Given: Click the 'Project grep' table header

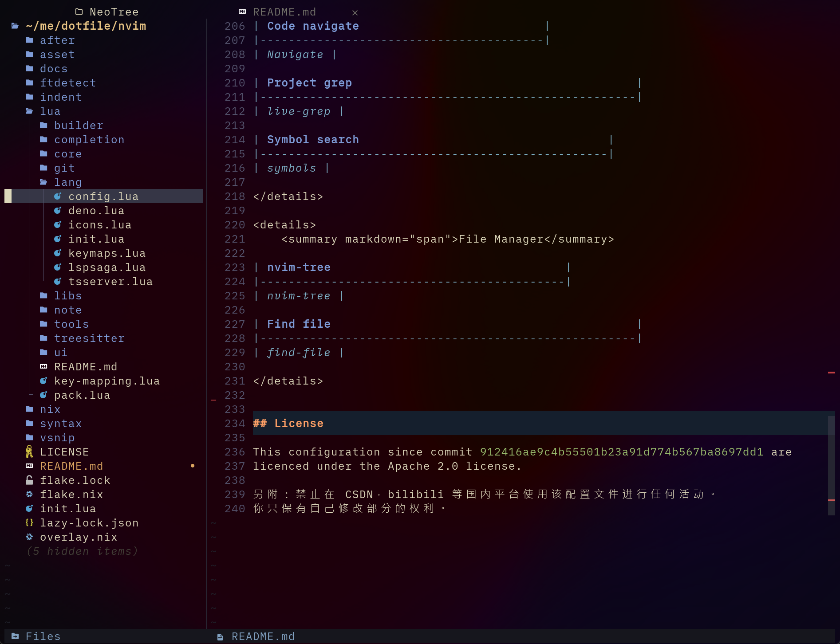Looking at the screenshot, I should coord(309,83).
